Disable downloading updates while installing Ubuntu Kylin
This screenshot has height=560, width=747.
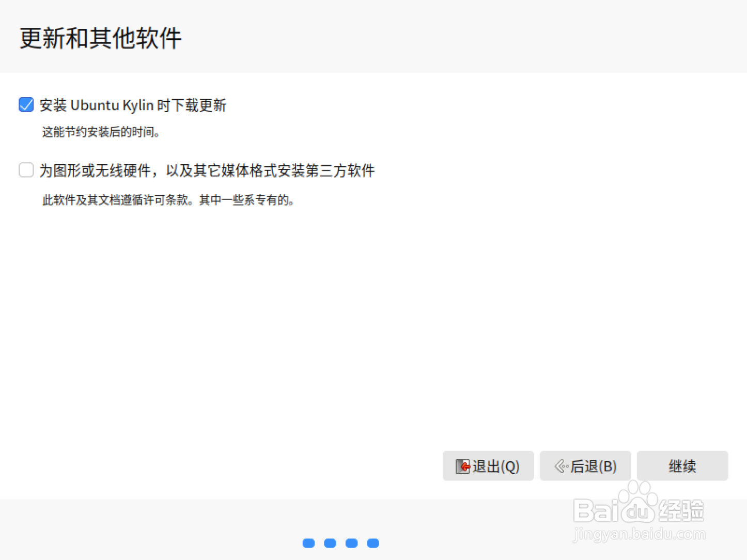tap(26, 104)
